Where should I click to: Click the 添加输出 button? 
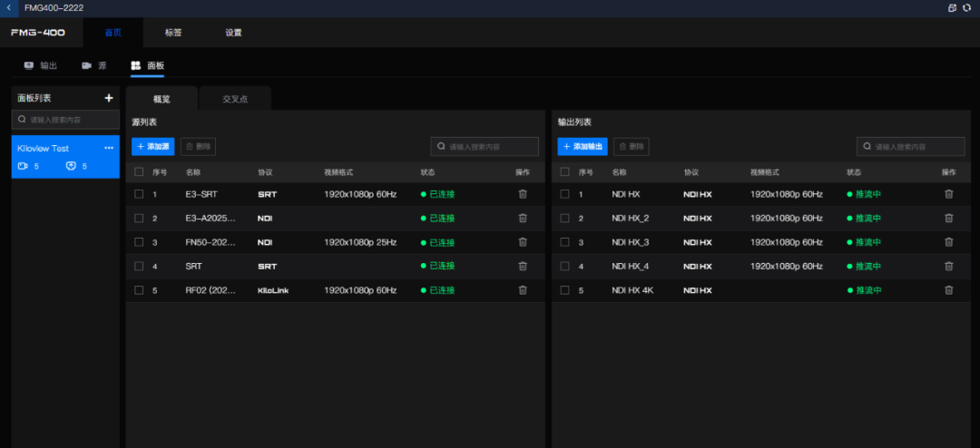(582, 146)
